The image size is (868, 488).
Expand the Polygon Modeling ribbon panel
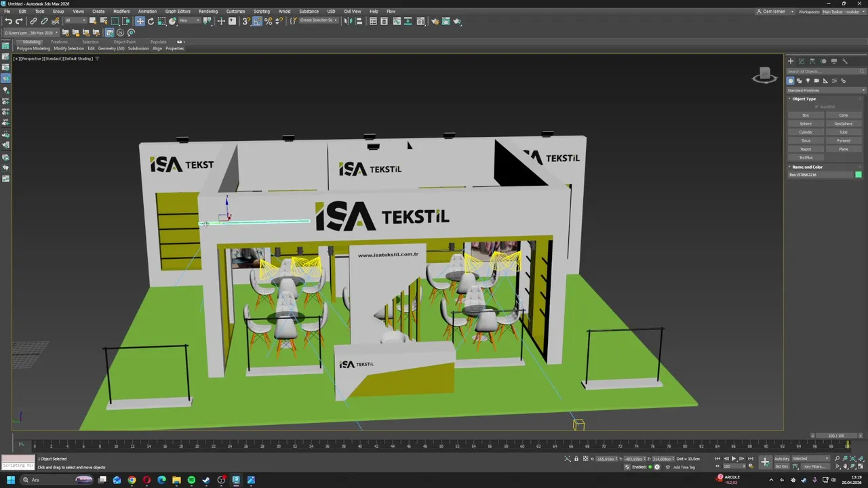33,49
